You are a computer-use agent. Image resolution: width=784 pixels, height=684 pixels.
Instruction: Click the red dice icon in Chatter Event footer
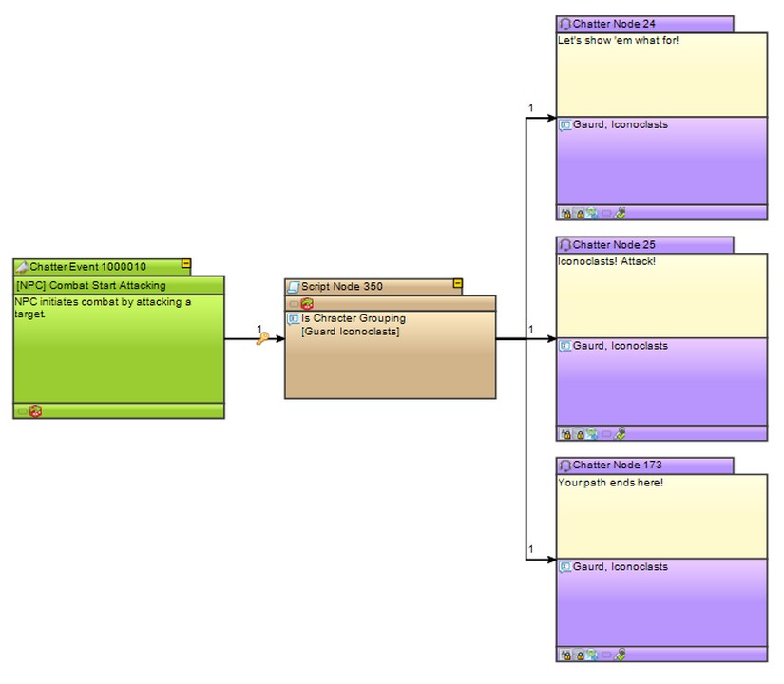click(x=35, y=411)
